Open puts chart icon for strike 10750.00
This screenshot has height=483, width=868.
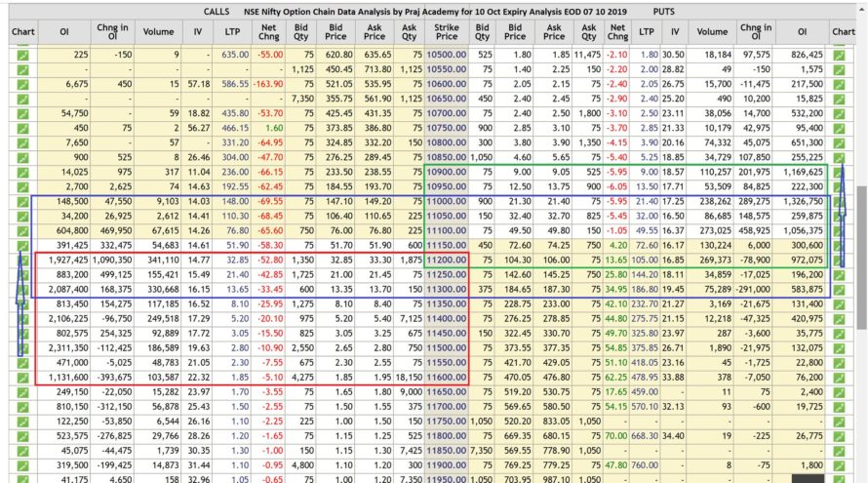839,129
